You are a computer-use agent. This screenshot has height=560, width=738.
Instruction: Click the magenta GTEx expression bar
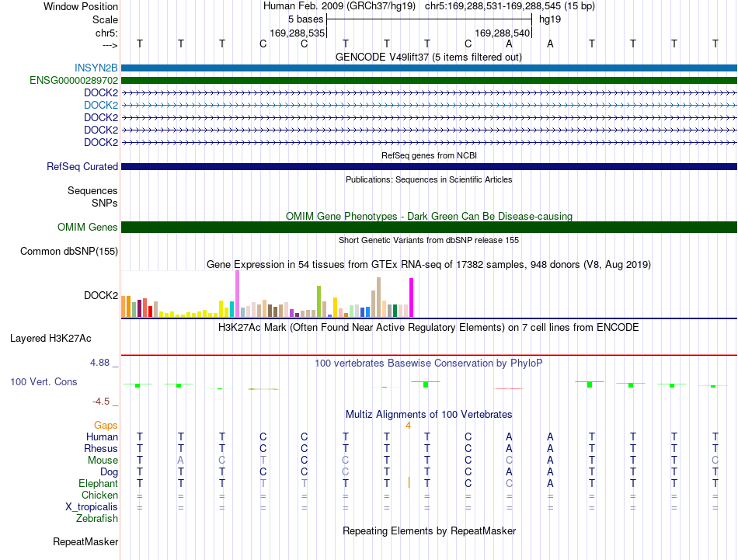coord(412,297)
